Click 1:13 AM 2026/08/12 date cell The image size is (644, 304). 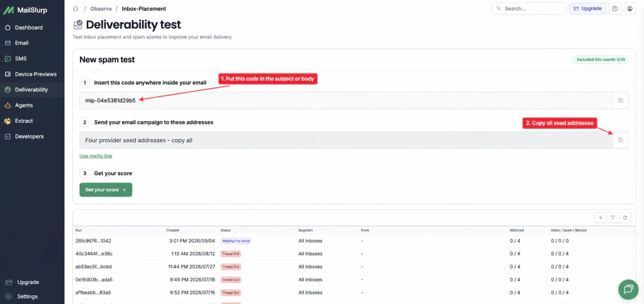(193, 254)
